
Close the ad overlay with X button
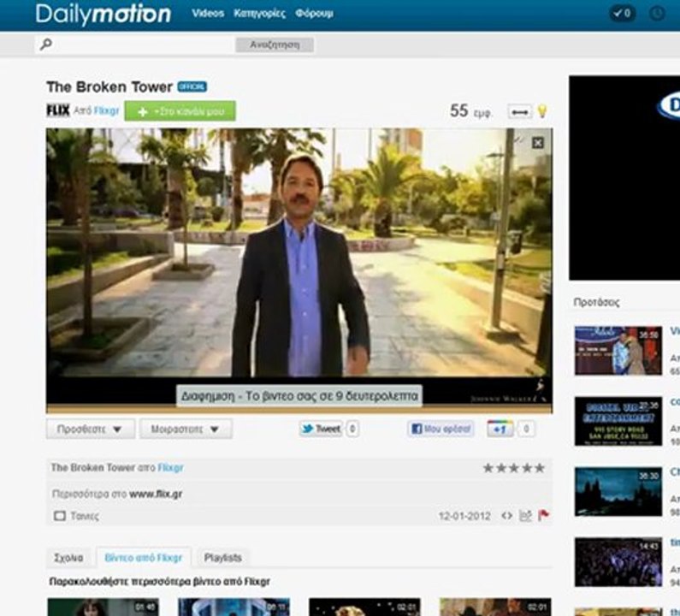pos(538,143)
